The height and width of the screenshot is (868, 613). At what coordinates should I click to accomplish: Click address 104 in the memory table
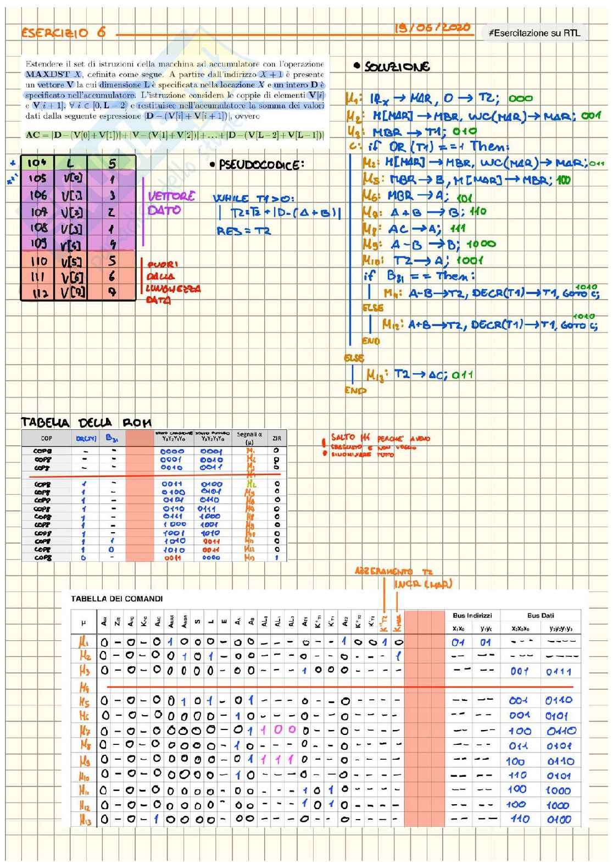click(x=37, y=163)
